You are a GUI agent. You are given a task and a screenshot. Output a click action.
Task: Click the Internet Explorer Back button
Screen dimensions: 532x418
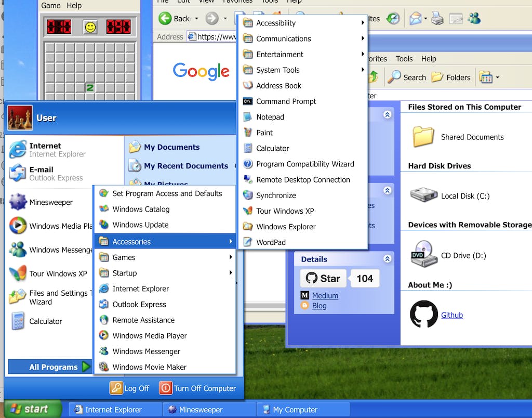point(174,19)
